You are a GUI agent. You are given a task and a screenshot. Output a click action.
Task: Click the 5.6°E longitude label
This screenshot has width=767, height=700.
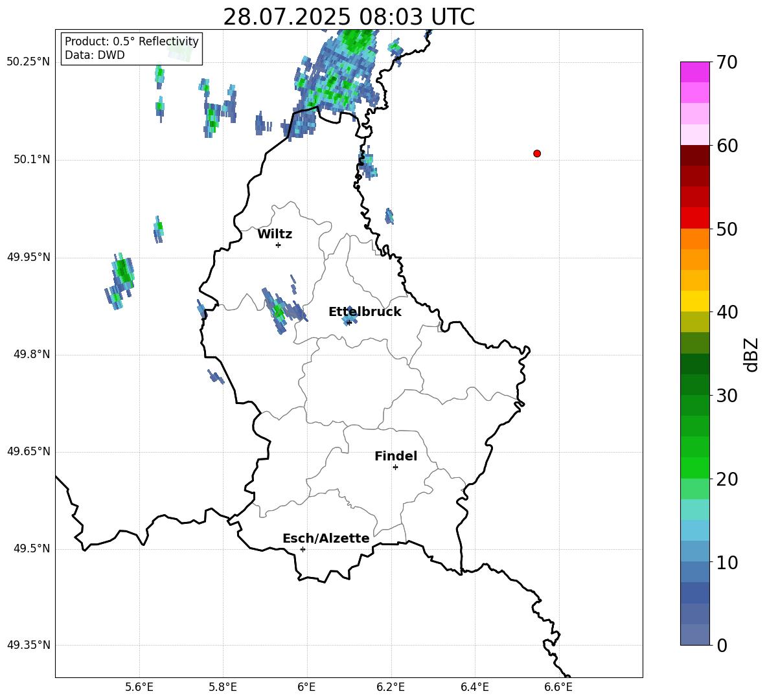click(x=139, y=687)
